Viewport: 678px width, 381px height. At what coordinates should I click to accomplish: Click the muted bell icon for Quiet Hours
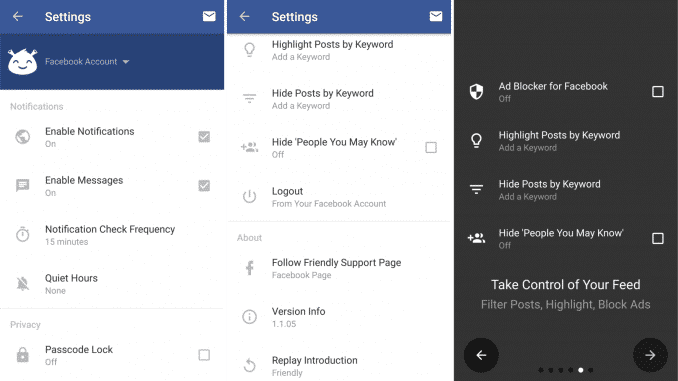coord(22,284)
